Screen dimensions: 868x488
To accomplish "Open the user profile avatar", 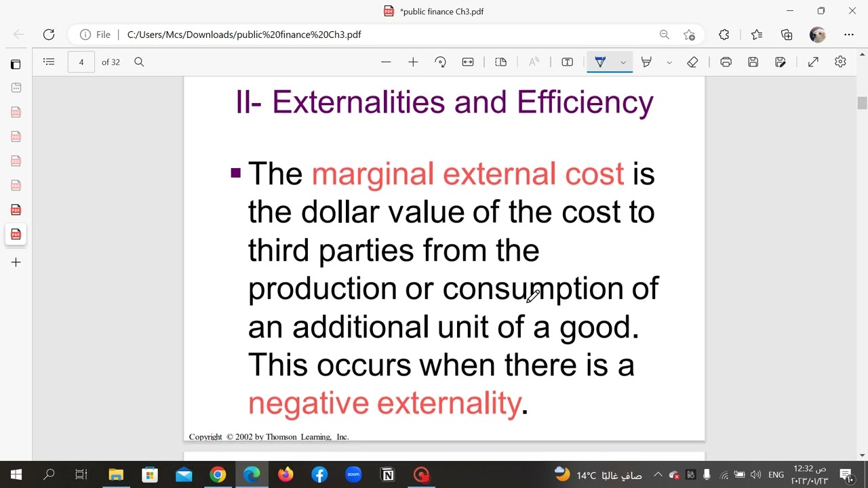I will coord(818,35).
